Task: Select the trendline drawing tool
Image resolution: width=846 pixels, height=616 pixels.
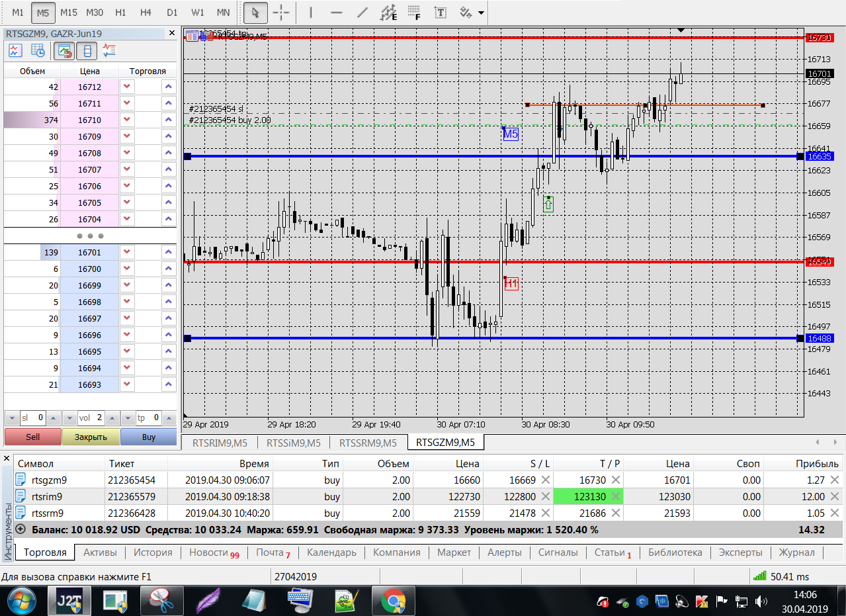Action: pyautogui.click(x=362, y=12)
